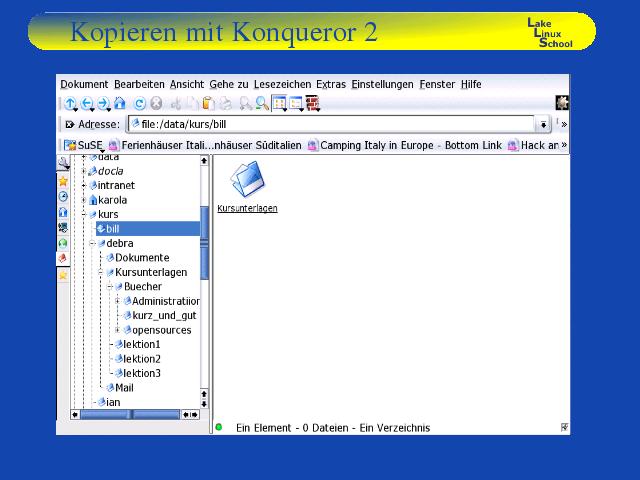This screenshot has width=640, height=480.
Task: Select the bill folder in tree
Action: 148,229
